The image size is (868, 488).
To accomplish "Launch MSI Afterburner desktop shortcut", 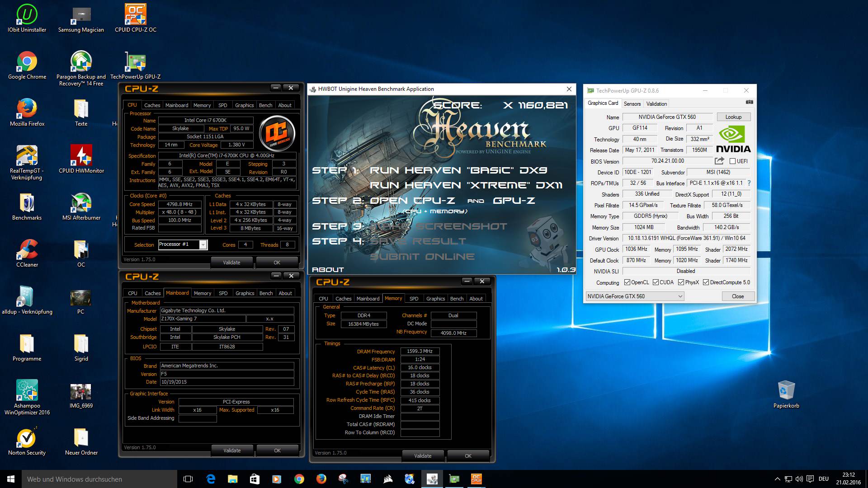I will [x=81, y=206].
